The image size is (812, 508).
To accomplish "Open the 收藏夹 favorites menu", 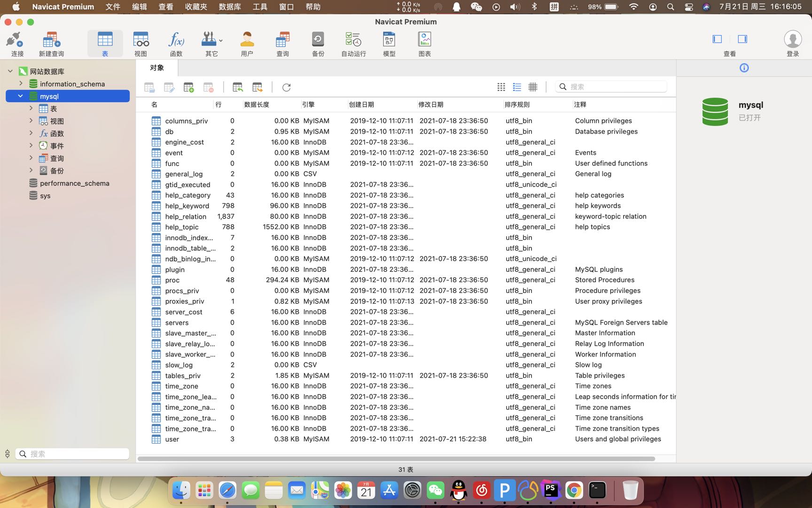I will pyautogui.click(x=196, y=7).
